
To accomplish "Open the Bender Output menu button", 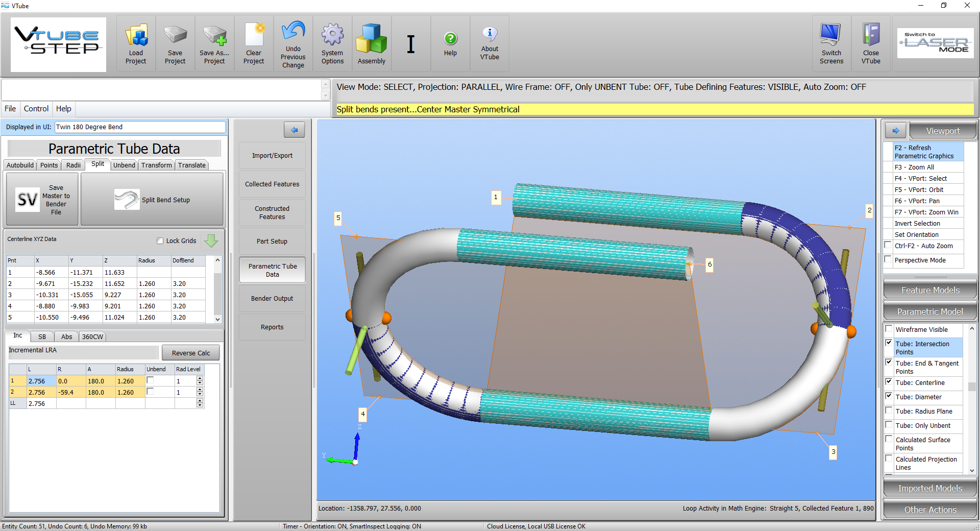I will tap(272, 299).
